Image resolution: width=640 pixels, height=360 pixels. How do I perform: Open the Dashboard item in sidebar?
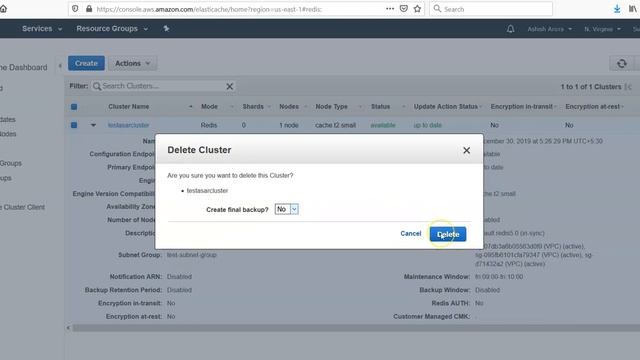24,67
